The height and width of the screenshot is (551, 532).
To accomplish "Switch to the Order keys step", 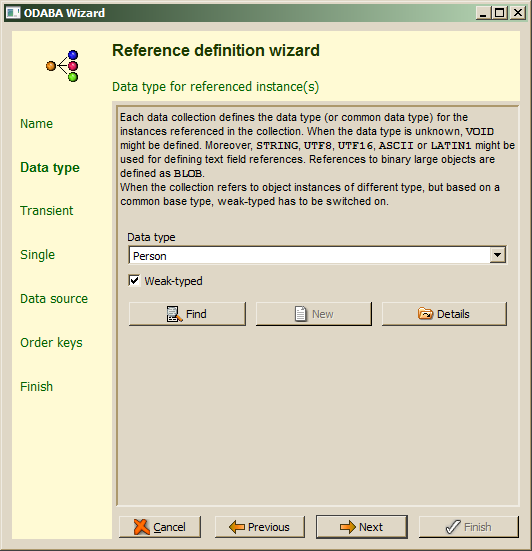I will pyautogui.click(x=51, y=343).
